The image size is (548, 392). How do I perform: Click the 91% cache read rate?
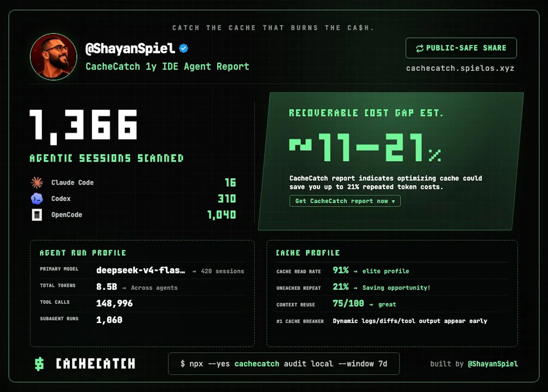click(340, 270)
